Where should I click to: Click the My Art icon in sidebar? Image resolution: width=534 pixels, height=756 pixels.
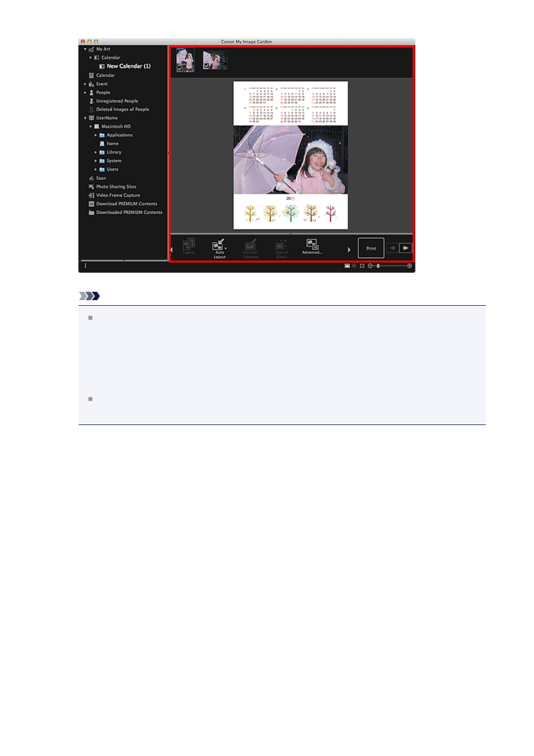click(91, 49)
